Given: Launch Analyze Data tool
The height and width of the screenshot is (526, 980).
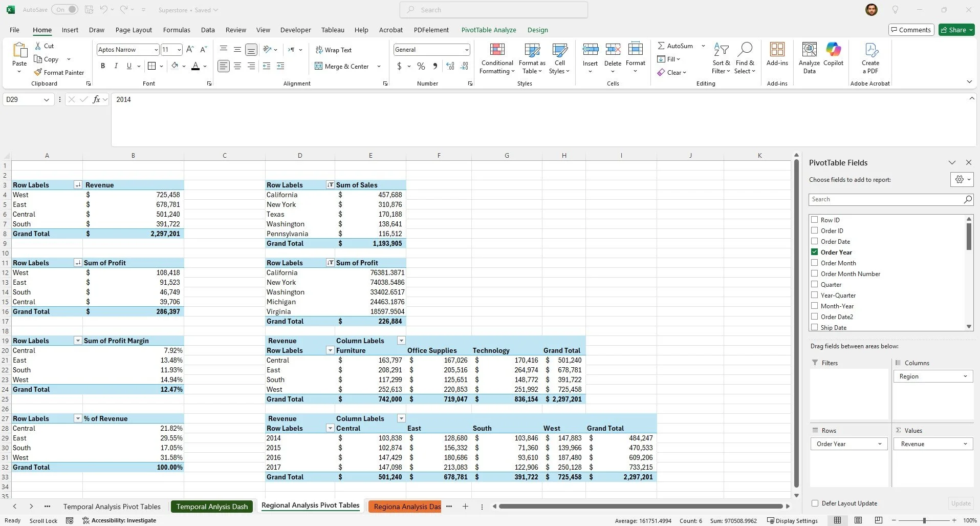Looking at the screenshot, I should pos(809,58).
